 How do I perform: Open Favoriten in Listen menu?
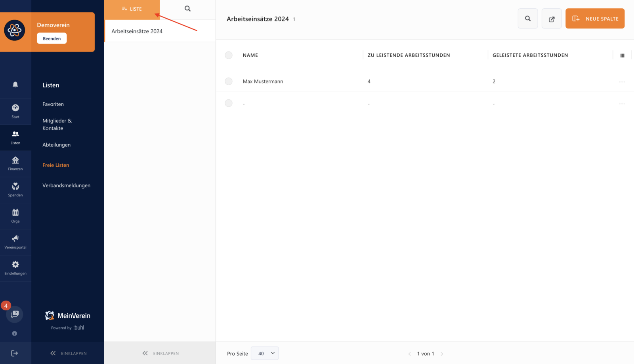pos(53,104)
